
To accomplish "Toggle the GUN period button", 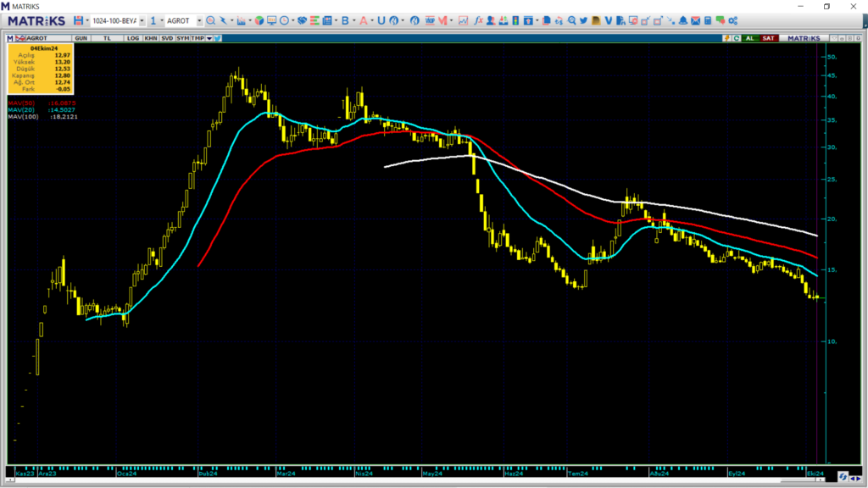I will [x=81, y=38].
